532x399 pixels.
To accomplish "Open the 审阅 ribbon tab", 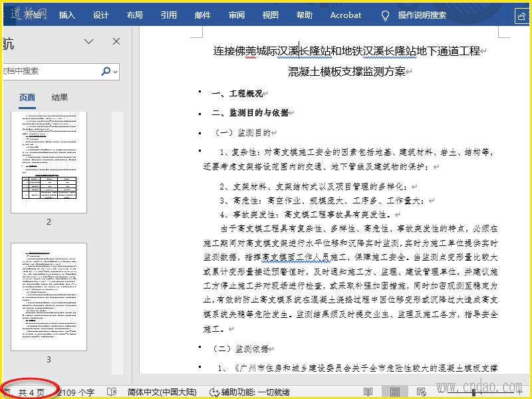I will 236,15.
